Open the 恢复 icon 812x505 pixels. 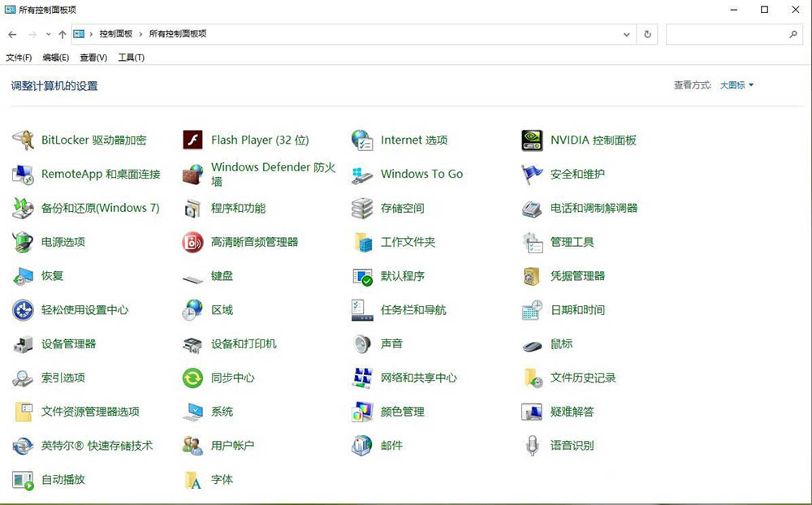tap(23, 276)
